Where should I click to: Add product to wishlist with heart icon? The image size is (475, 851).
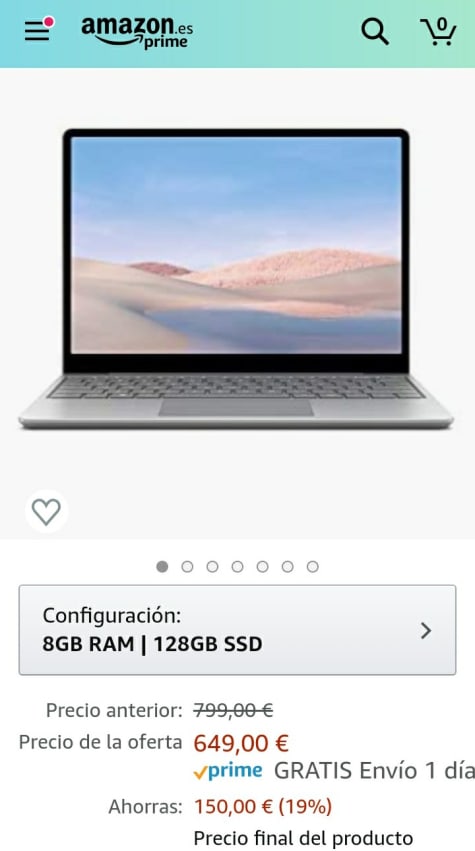click(46, 511)
